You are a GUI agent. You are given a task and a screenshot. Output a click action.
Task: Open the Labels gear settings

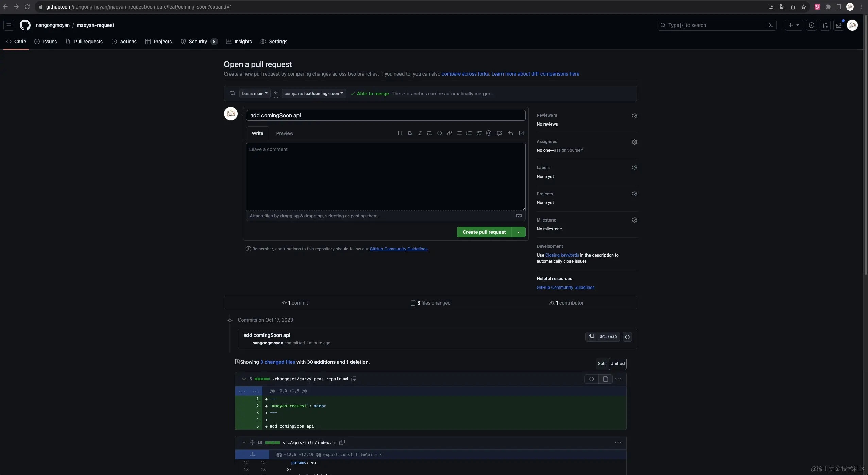pos(634,167)
